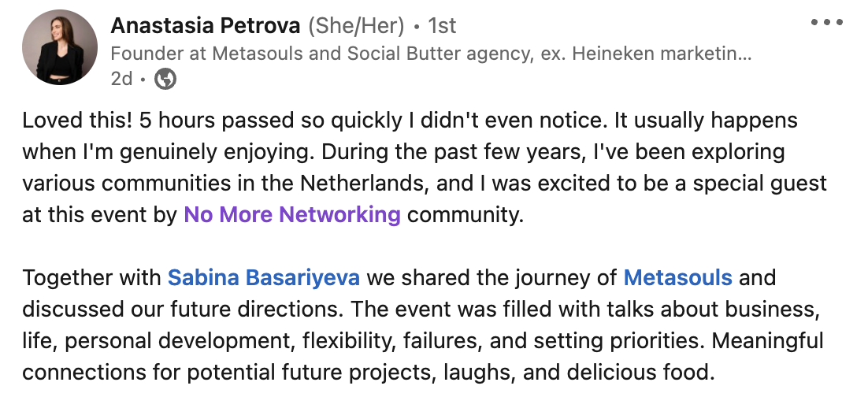Click the globe public visibility icon
Screen dimensions: 868x397
[x=165, y=79]
